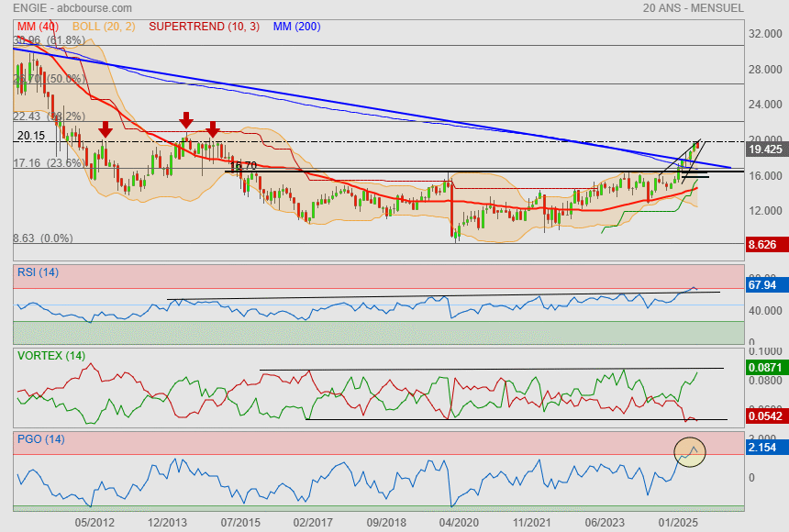Click the highlighted circle on PGO chart
This screenshot has width=789, height=532.
[690, 450]
